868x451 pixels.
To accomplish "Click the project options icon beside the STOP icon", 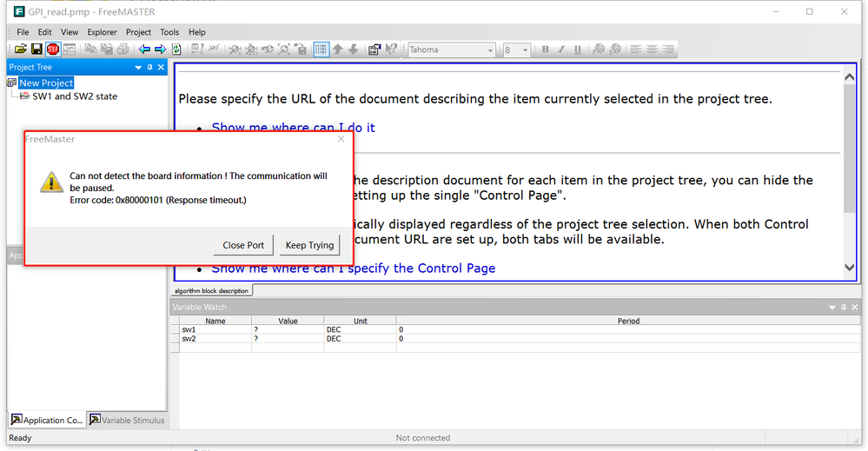I will (70, 50).
